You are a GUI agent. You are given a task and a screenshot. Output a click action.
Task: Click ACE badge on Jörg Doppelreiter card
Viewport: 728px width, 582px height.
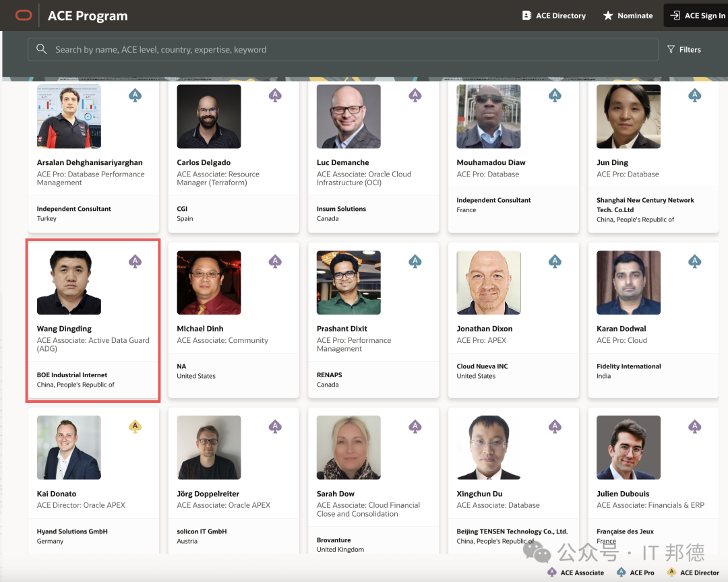275,426
